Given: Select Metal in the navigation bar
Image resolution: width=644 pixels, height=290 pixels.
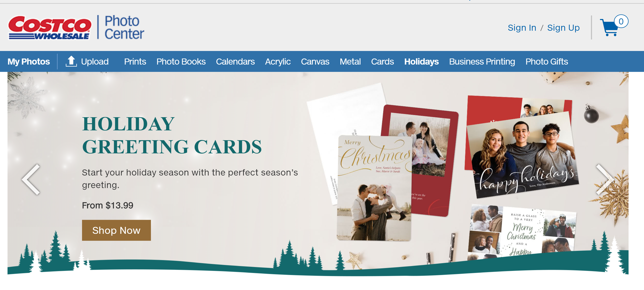Looking at the screenshot, I should [x=350, y=62].
